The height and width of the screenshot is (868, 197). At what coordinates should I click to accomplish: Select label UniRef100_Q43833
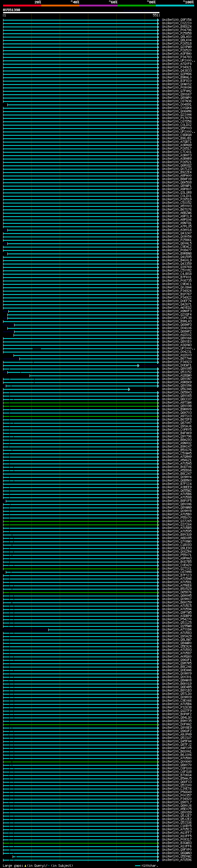click(x=176, y=71)
